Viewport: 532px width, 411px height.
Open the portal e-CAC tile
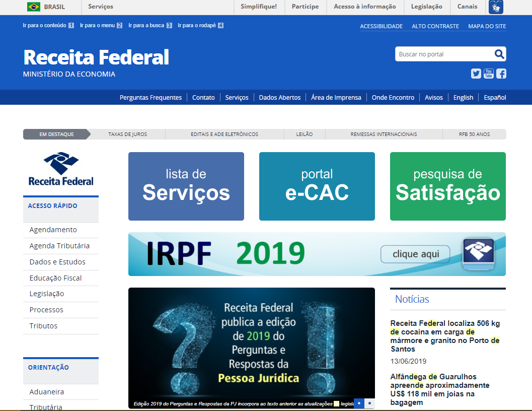pyautogui.click(x=317, y=186)
